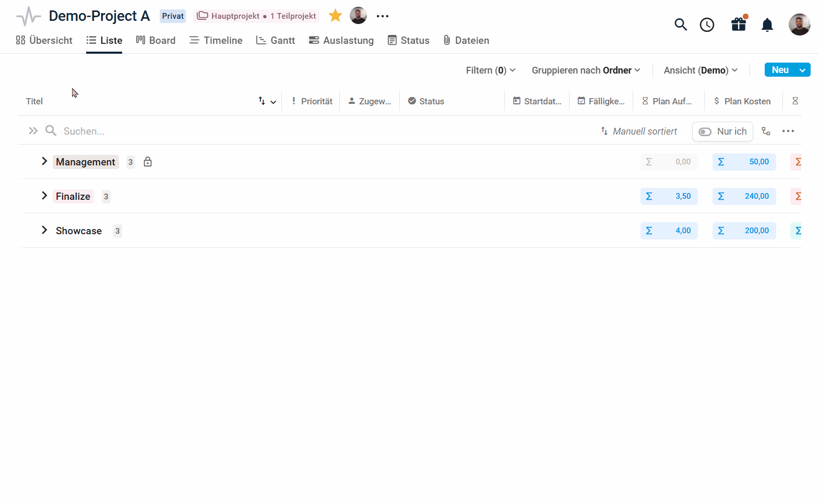Open the Filtern (0) dropdown
Viewport: 819px width, 504px height.
click(491, 70)
